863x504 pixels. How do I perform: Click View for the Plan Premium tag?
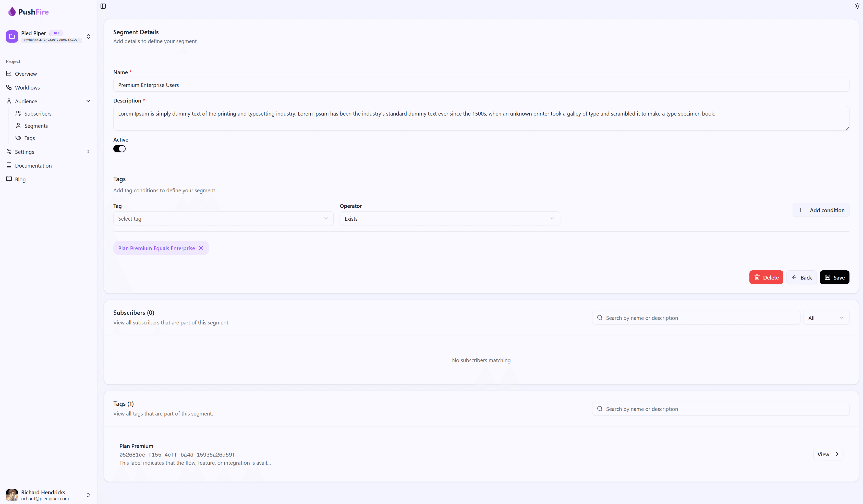click(828, 454)
